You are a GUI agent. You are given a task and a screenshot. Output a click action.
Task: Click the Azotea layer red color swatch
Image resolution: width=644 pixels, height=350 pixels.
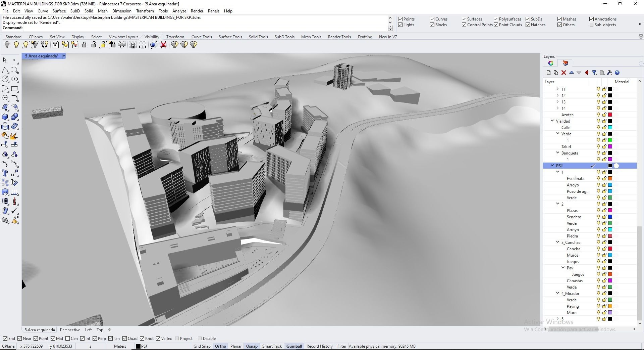point(610,115)
